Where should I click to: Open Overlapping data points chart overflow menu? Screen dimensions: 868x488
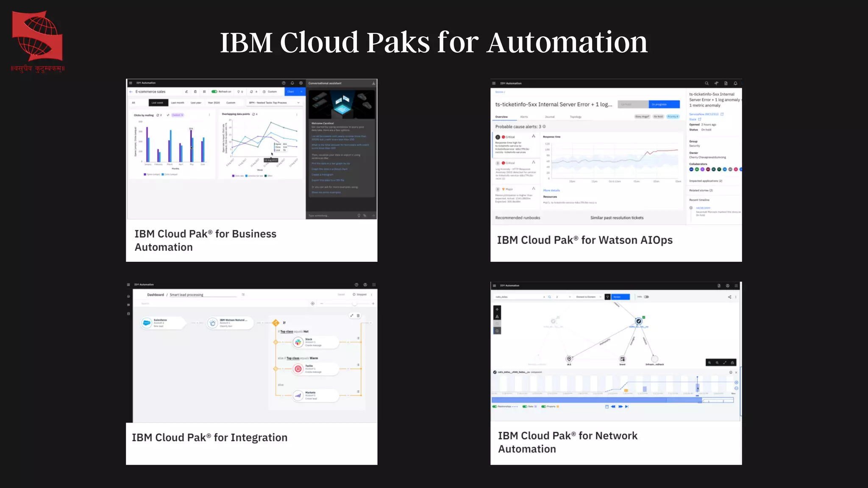click(297, 114)
